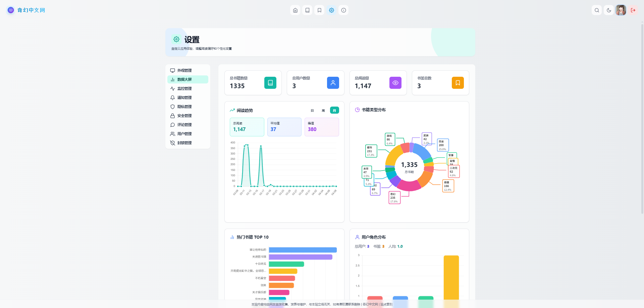Go to home via the house icon
The height and width of the screenshot is (308, 644).
[295, 10]
